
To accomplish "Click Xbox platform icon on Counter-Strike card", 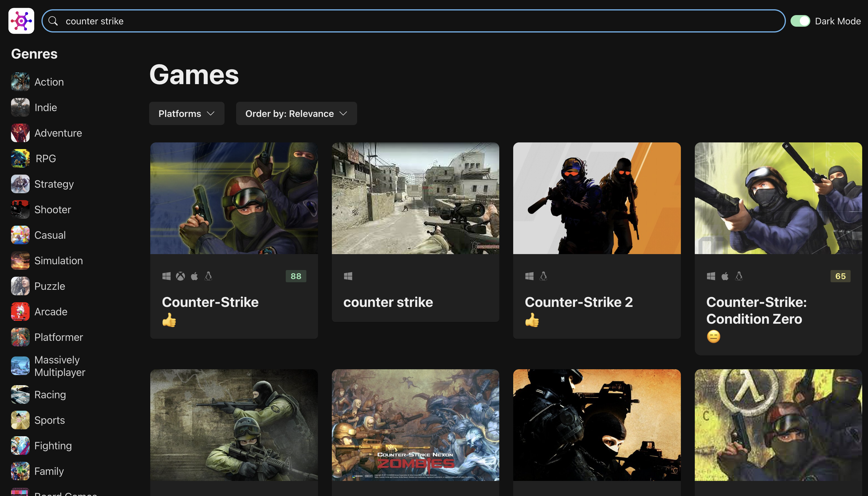I will (180, 276).
